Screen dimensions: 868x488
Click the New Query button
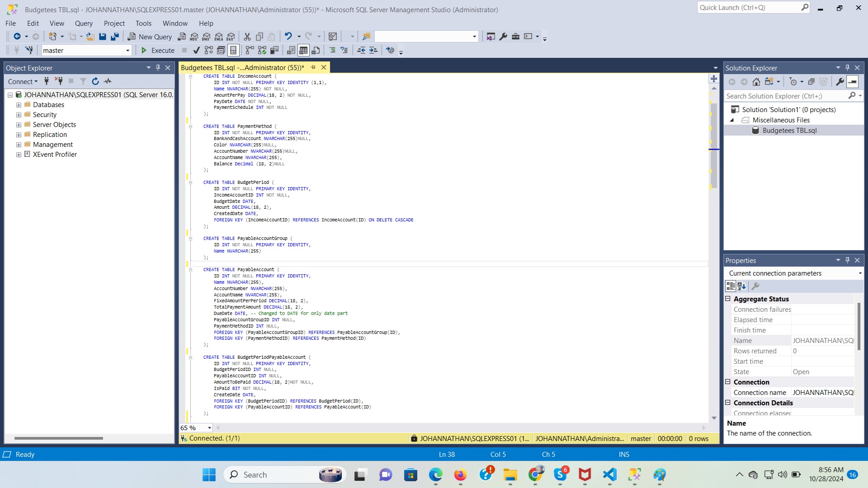click(x=150, y=37)
